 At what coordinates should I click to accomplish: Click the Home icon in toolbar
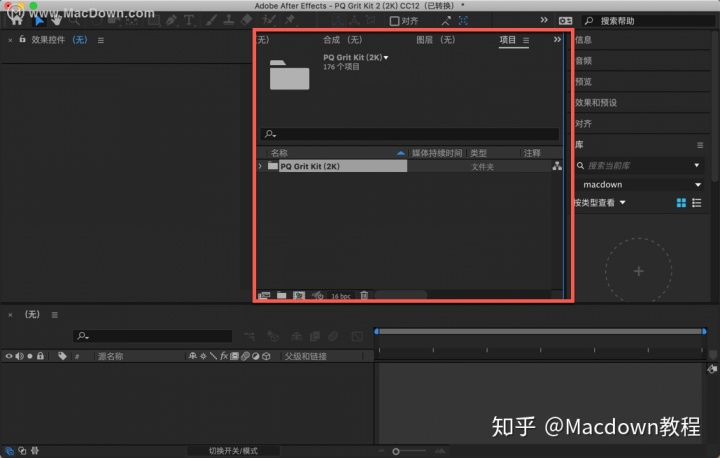[x=17, y=20]
